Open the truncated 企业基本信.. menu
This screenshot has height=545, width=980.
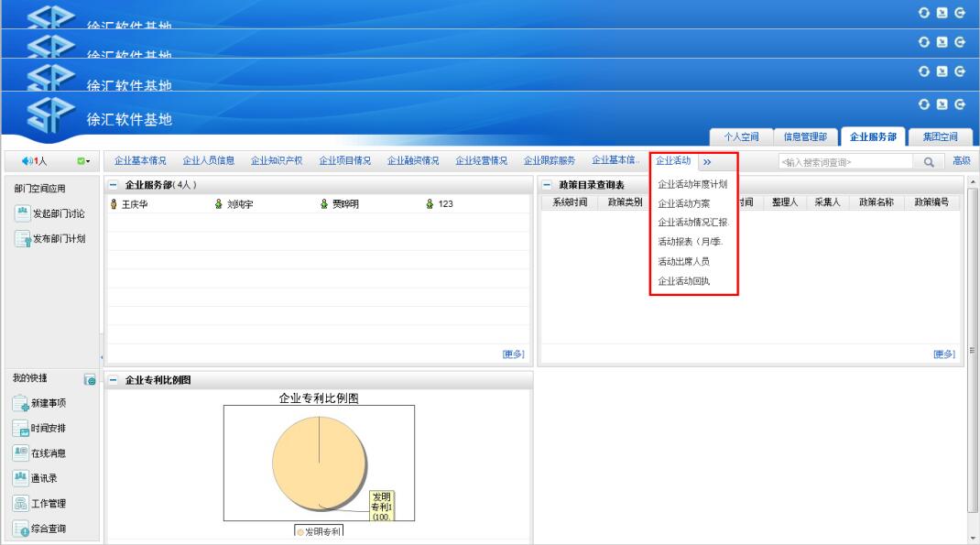pos(615,160)
